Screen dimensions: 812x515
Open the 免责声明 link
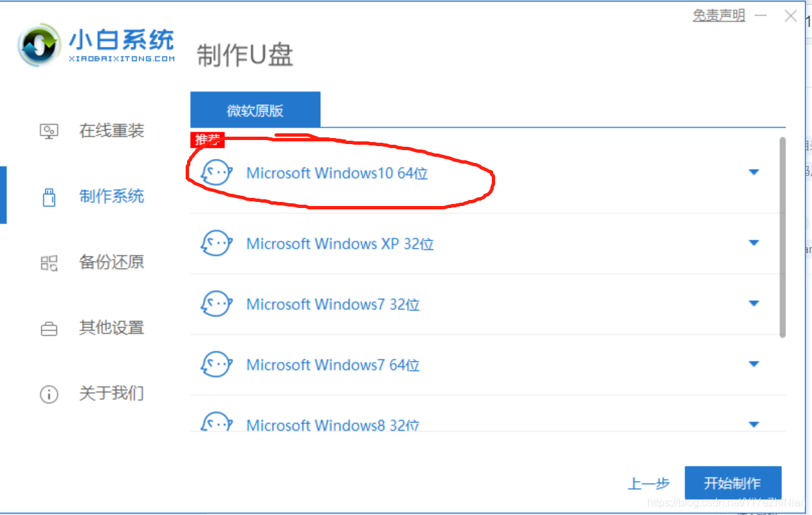click(718, 15)
